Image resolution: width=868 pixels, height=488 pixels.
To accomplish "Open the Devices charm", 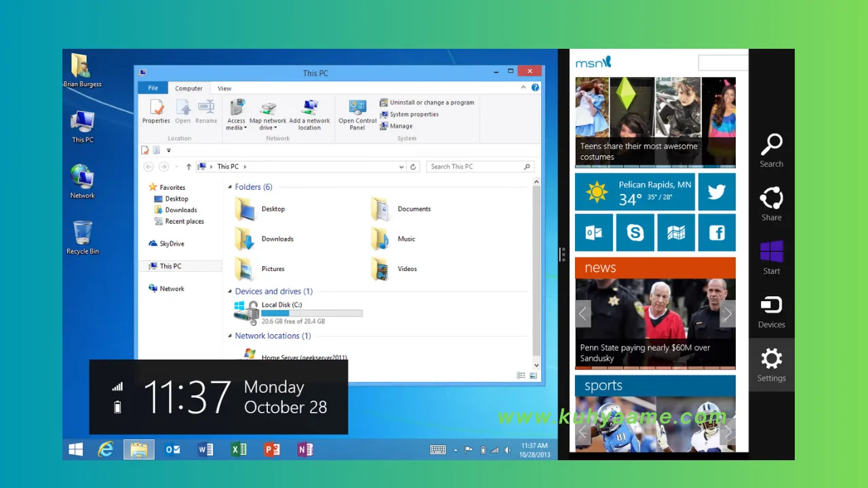I will pos(771,311).
